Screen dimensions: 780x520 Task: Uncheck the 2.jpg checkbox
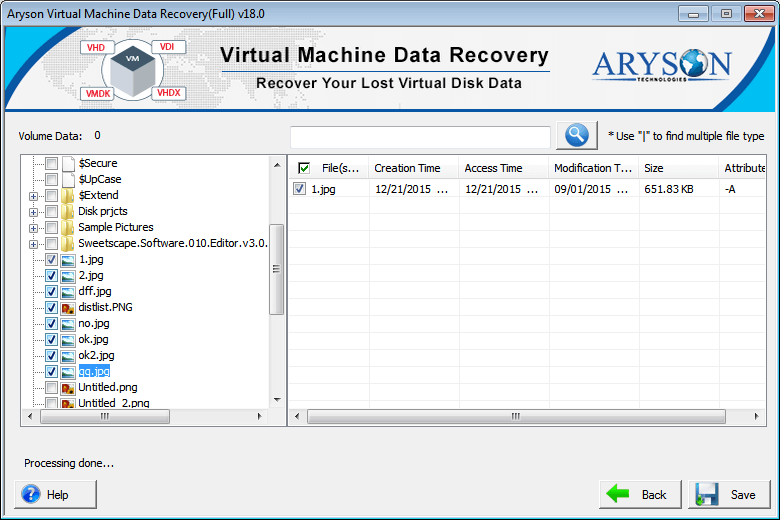(51, 275)
